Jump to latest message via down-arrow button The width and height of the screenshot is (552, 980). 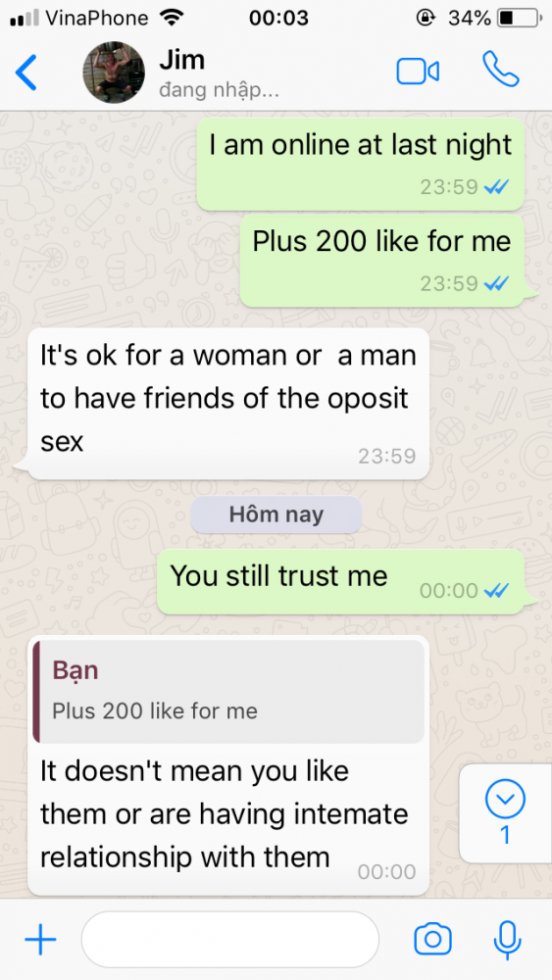pos(505,812)
